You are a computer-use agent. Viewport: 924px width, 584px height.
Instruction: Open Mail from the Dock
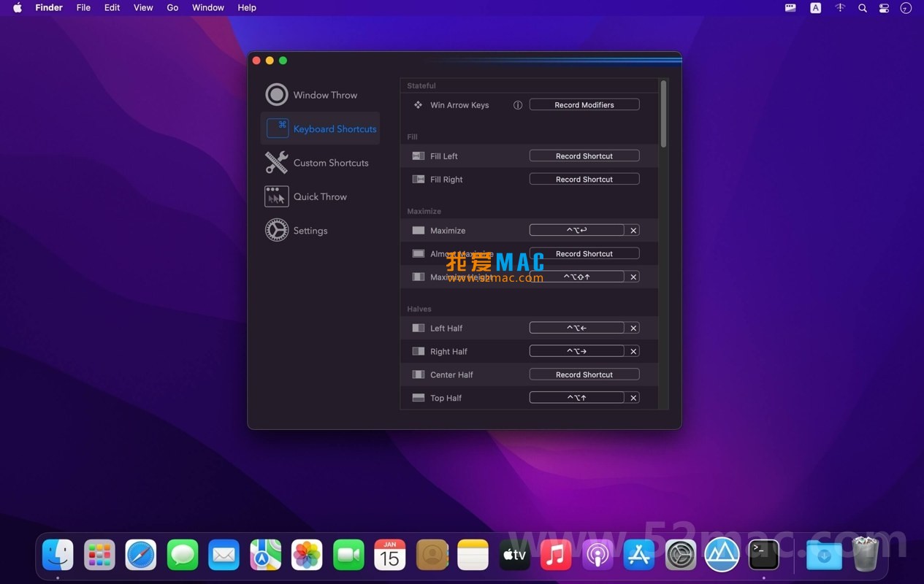(x=224, y=555)
